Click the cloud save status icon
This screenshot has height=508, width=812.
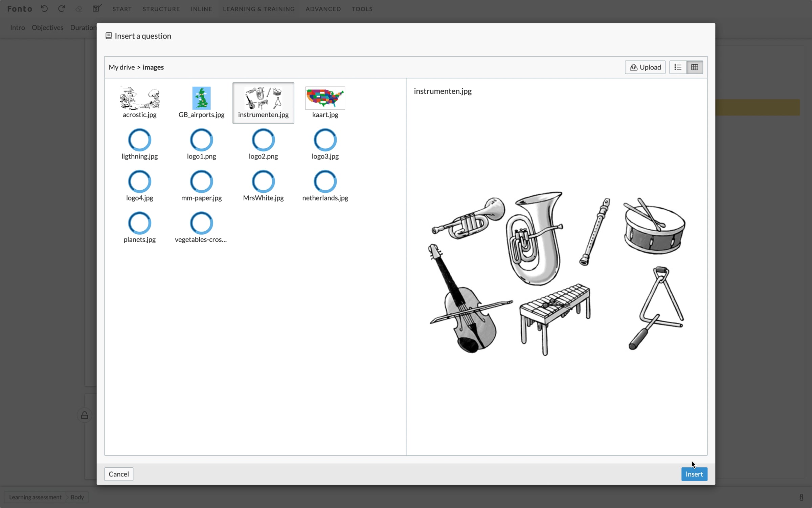78,9
